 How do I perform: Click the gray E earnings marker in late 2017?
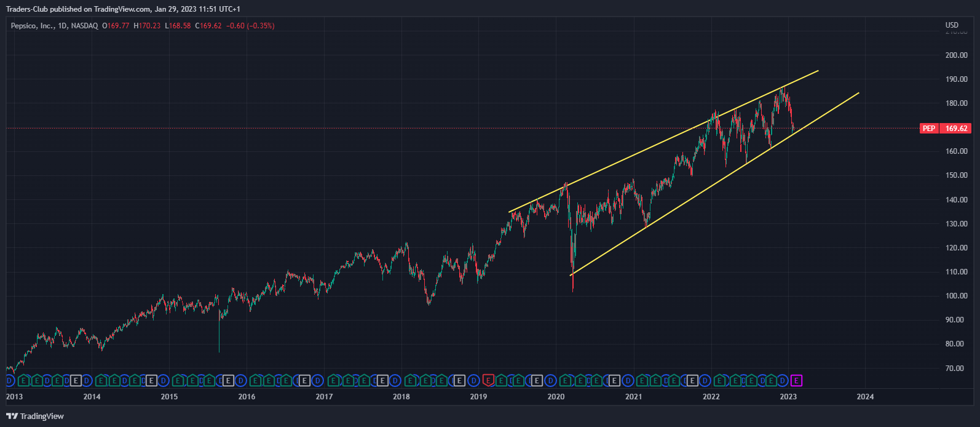pyautogui.click(x=382, y=380)
